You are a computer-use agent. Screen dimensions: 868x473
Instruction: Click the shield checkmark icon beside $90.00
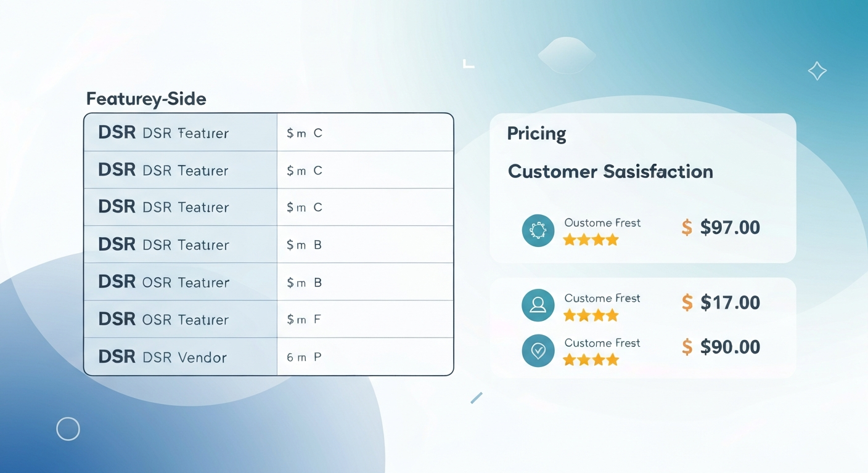coord(538,350)
